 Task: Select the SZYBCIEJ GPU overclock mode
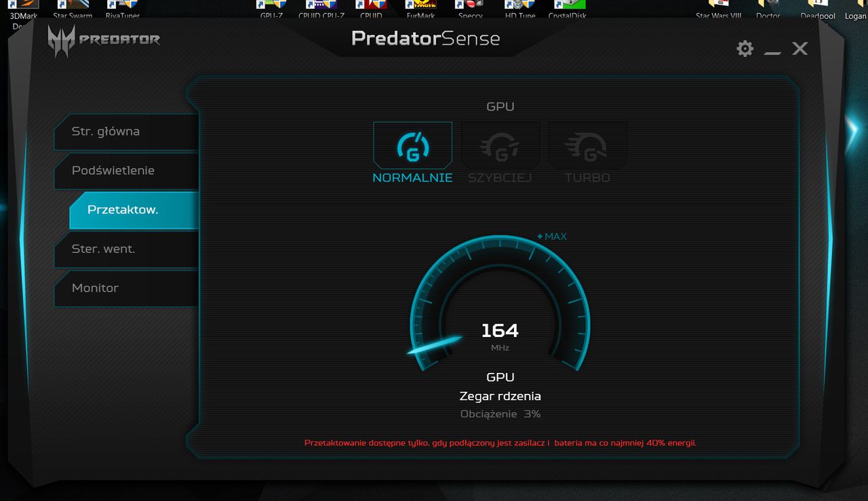[500, 145]
